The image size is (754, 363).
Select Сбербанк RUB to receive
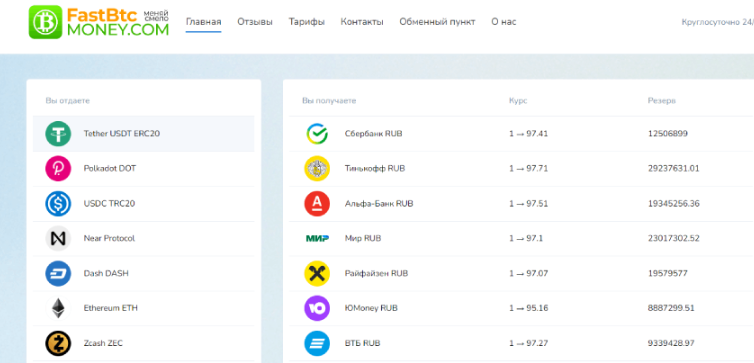(374, 134)
